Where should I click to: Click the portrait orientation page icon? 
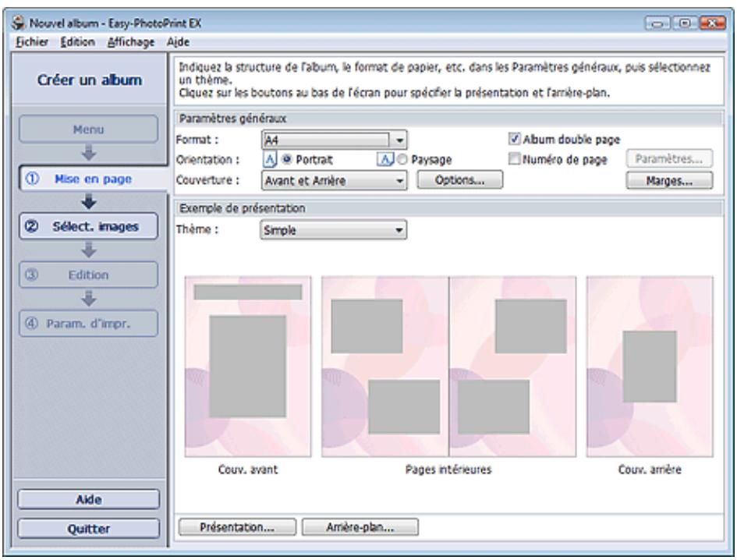point(269,159)
